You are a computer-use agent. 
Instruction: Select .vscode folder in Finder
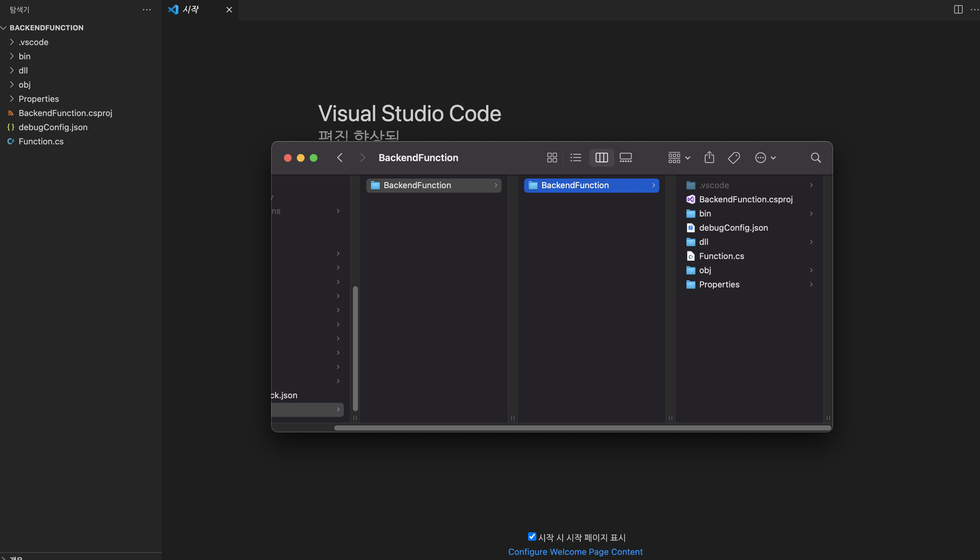[749, 185]
